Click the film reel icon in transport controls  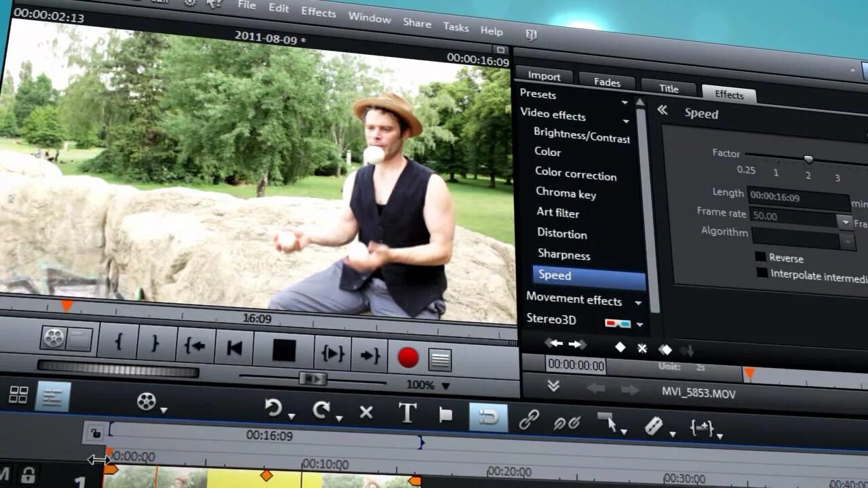pos(54,338)
